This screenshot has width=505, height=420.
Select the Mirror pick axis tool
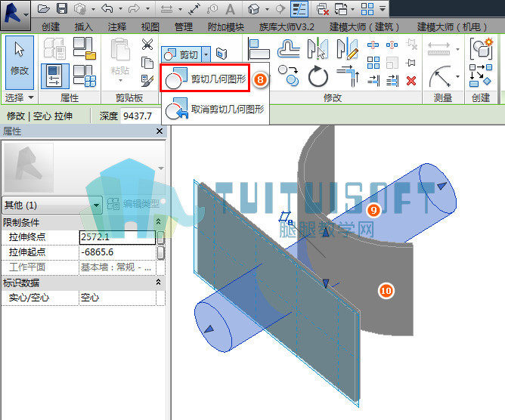click(x=318, y=48)
